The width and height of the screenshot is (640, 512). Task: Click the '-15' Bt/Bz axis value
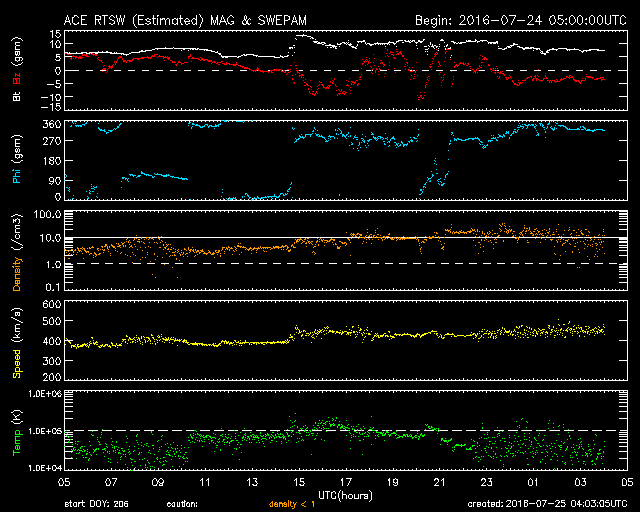click(51, 107)
